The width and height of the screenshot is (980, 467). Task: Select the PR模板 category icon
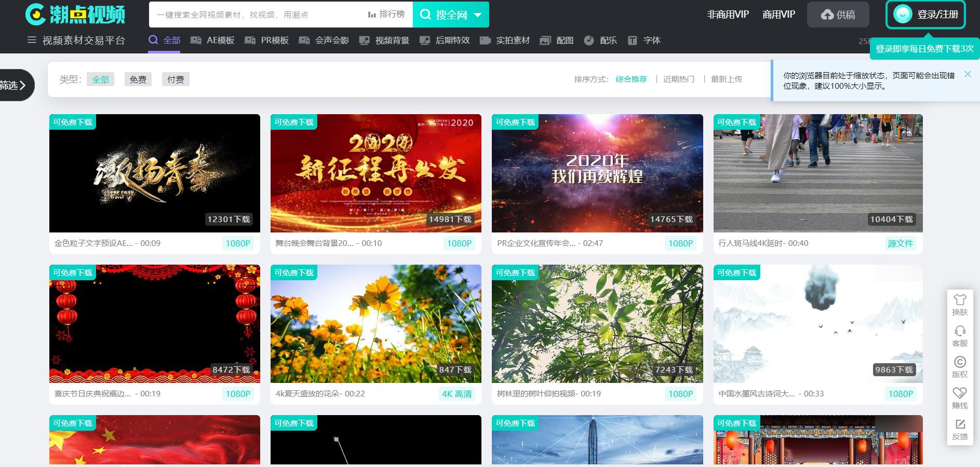251,39
